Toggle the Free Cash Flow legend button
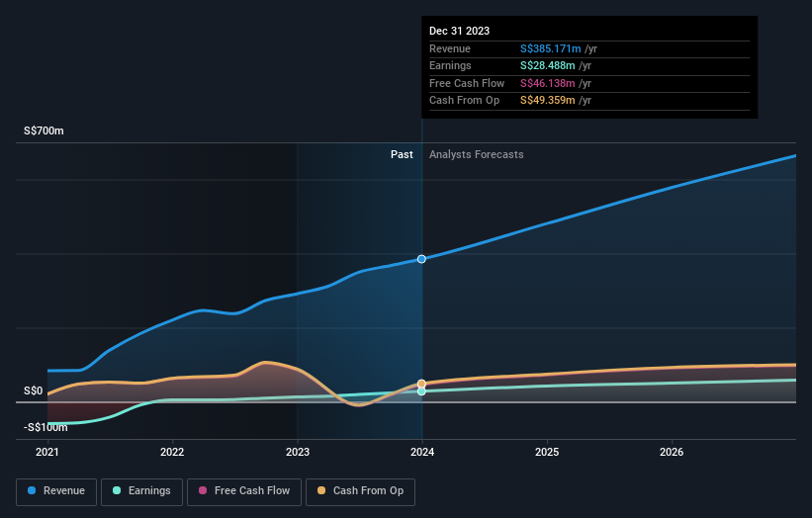 click(244, 491)
